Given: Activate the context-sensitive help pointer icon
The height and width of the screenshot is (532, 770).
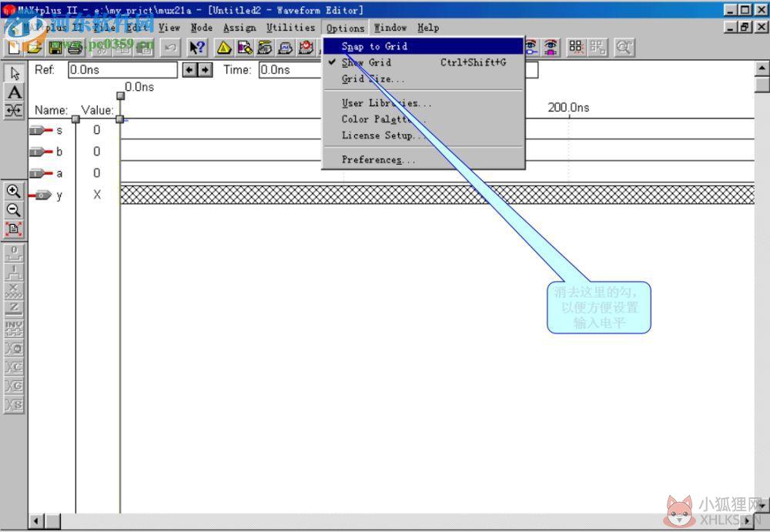Looking at the screenshot, I should pyautogui.click(x=197, y=48).
